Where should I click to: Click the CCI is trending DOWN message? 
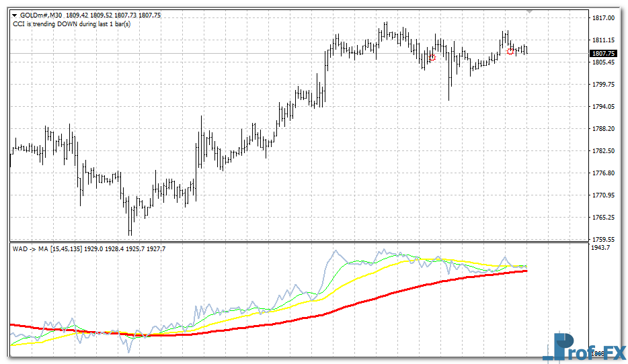[71, 24]
